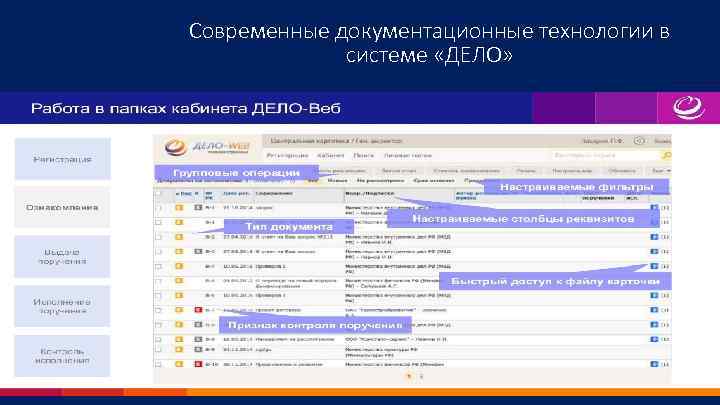Click the "Выдача поручения" sidebar button
The image size is (720, 405).
pos(62,257)
